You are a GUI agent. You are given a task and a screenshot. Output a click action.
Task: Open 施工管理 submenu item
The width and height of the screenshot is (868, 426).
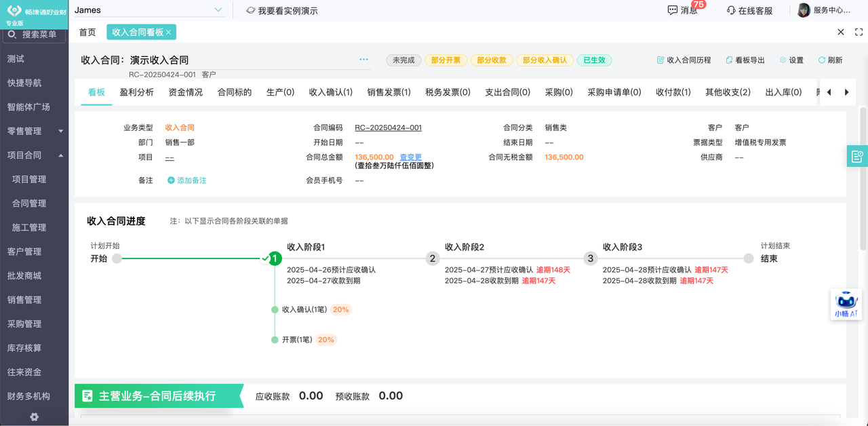coord(29,227)
